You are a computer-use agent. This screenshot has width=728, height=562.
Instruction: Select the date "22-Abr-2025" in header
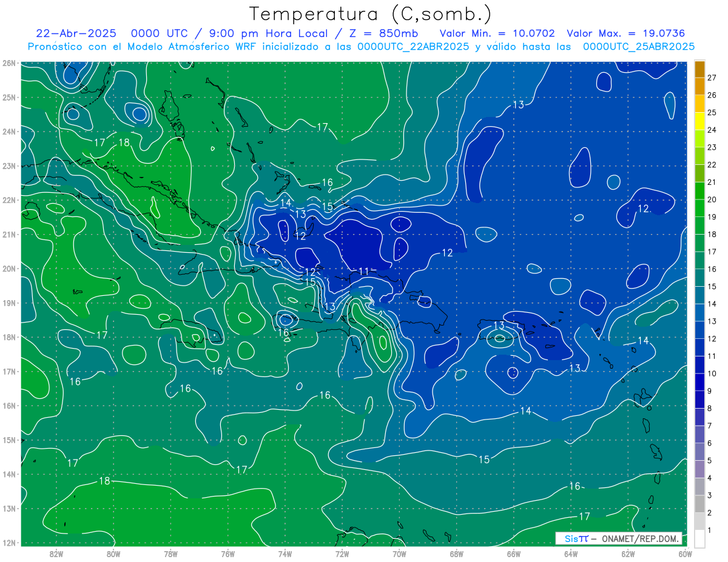[76, 33]
